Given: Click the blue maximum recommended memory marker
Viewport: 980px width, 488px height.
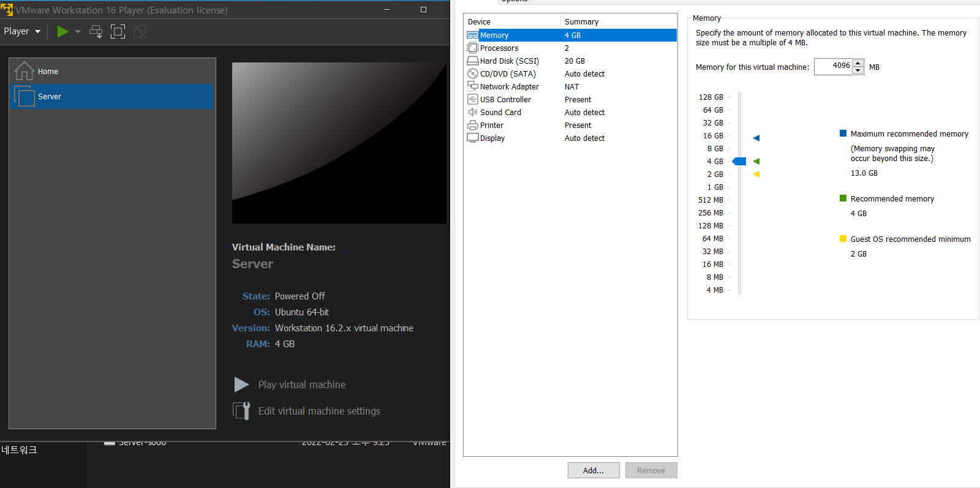Looking at the screenshot, I should coord(756,138).
